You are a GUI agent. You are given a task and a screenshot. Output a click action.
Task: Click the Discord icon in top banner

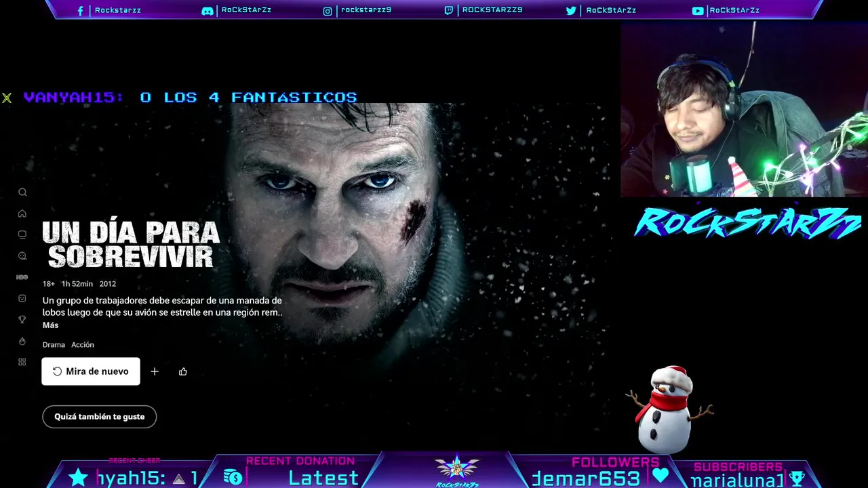click(x=208, y=11)
